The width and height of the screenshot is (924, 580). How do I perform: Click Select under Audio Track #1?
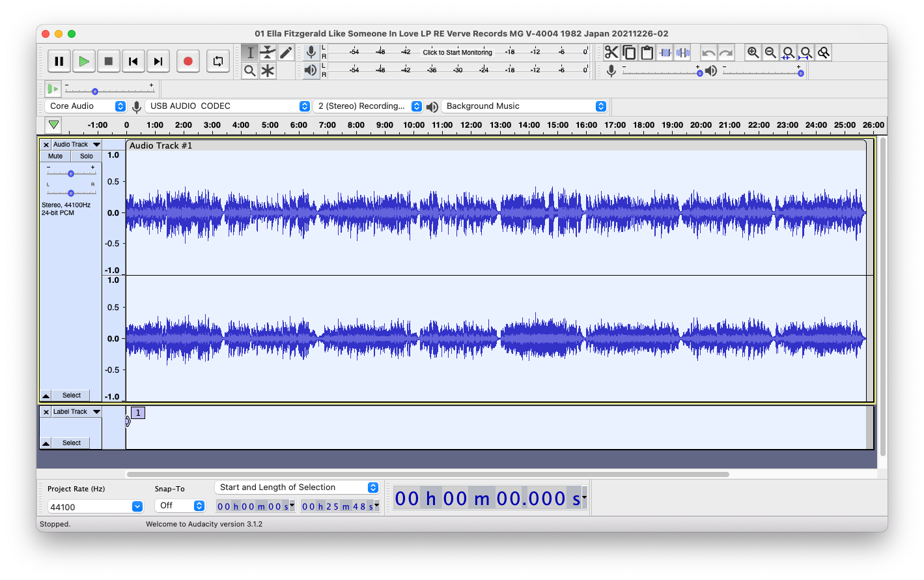pyautogui.click(x=72, y=395)
